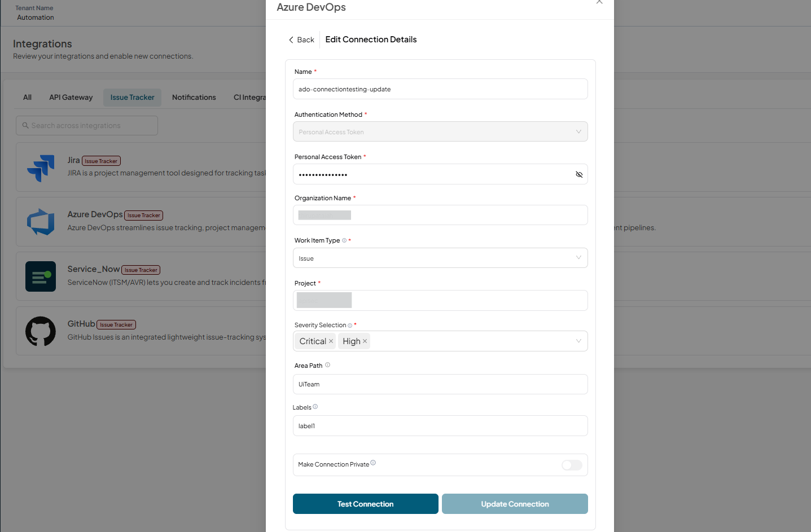
Task: Toggle Make Connection Private switch
Action: (x=572, y=465)
